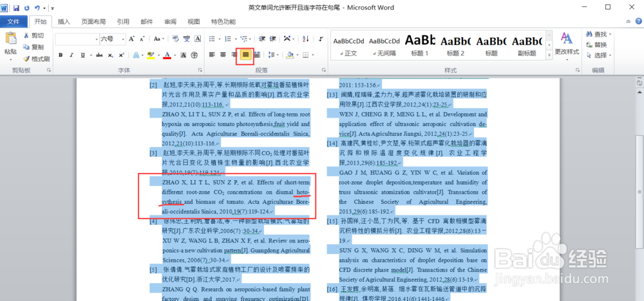Apply the red font color
644x301 pixels.
pyautogui.click(x=167, y=55)
